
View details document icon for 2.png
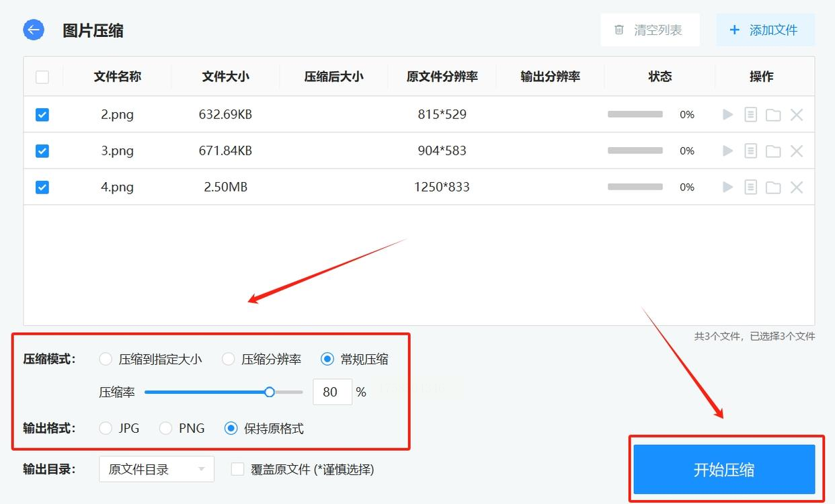[750, 115]
